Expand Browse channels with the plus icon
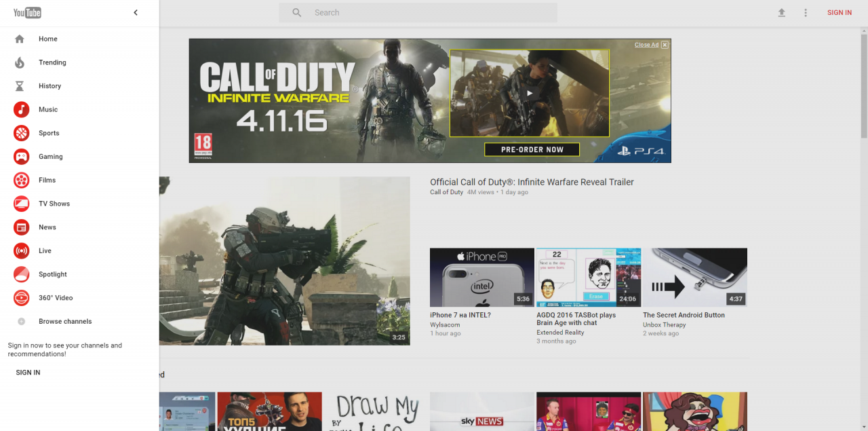The width and height of the screenshot is (868, 431). tap(21, 322)
